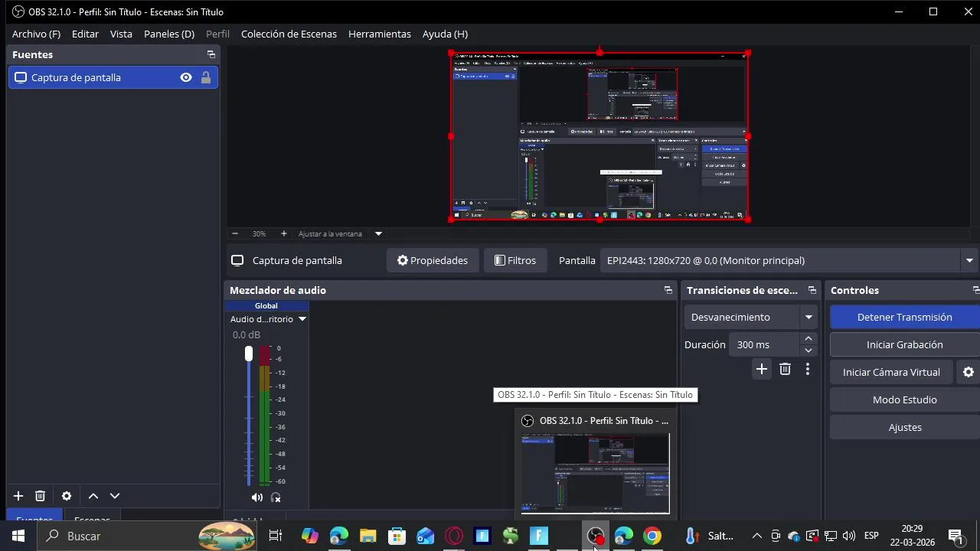Increase transition duration with up stepper
The height and width of the screenshot is (551, 980).
coord(808,338)
